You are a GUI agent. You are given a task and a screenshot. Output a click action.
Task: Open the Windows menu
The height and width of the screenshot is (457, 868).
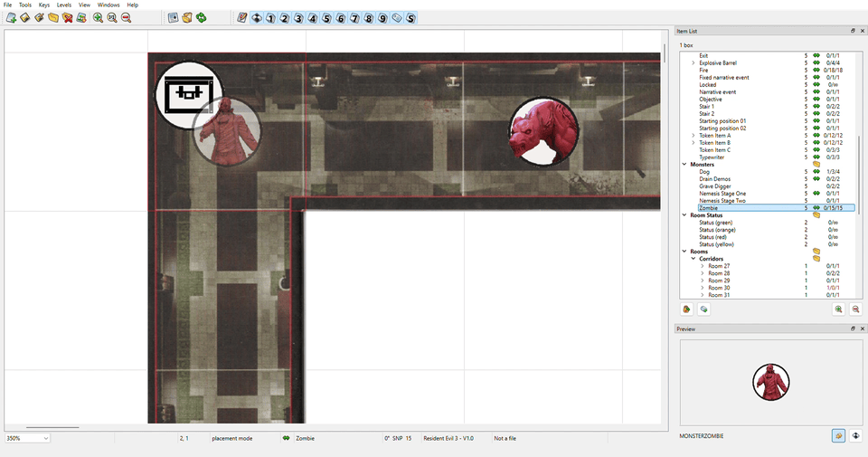(x=108, y=5)
